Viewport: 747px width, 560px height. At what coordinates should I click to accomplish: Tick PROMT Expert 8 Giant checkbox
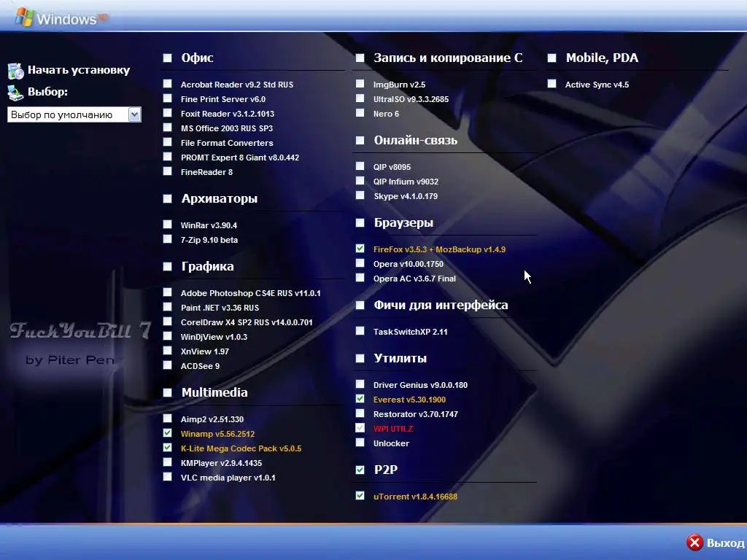point(167,157)
